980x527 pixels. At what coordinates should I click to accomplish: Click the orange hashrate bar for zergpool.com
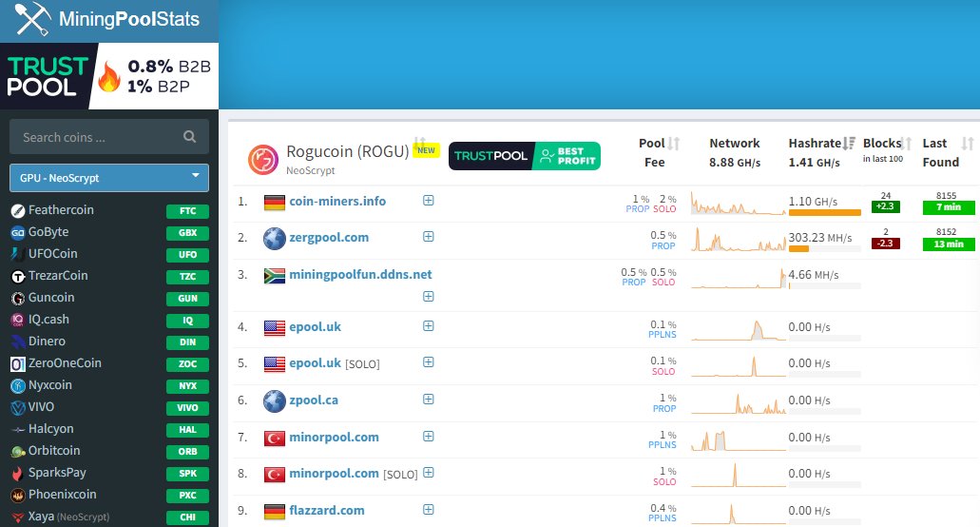click(x=798, y=249)
